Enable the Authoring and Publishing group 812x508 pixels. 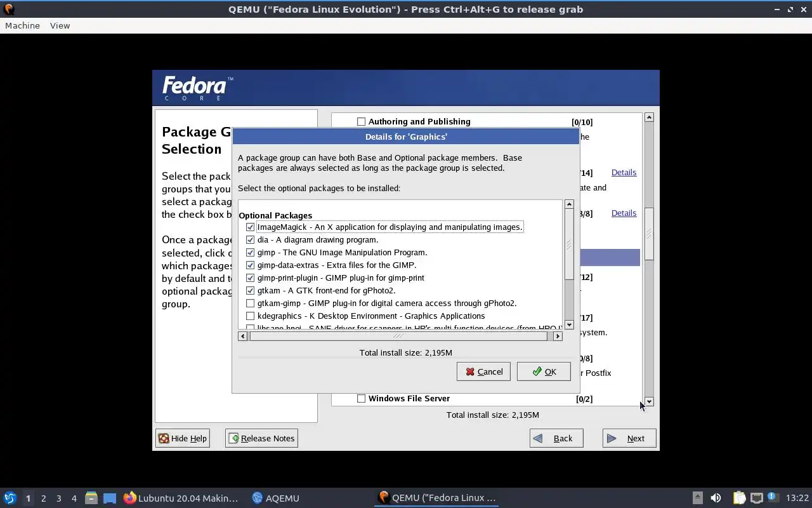(361, 121)
